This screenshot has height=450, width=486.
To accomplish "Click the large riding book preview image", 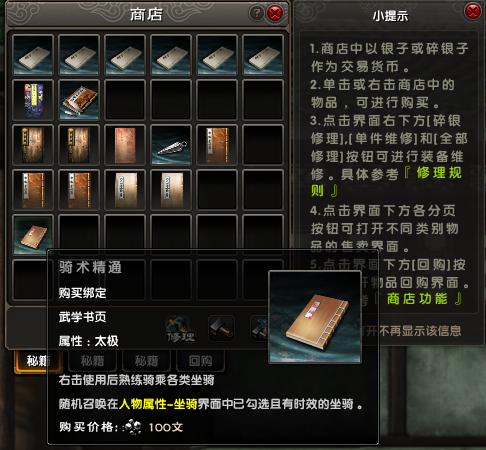I will pos(315,317).
